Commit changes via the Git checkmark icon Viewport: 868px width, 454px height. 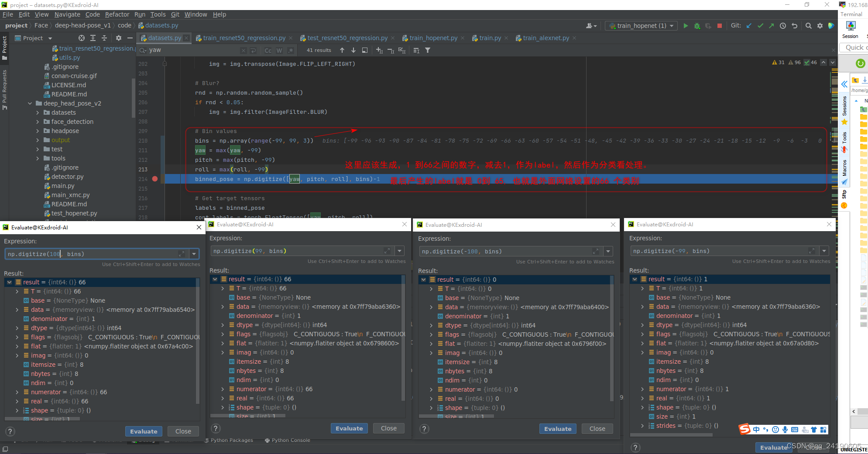click(760, 25)
